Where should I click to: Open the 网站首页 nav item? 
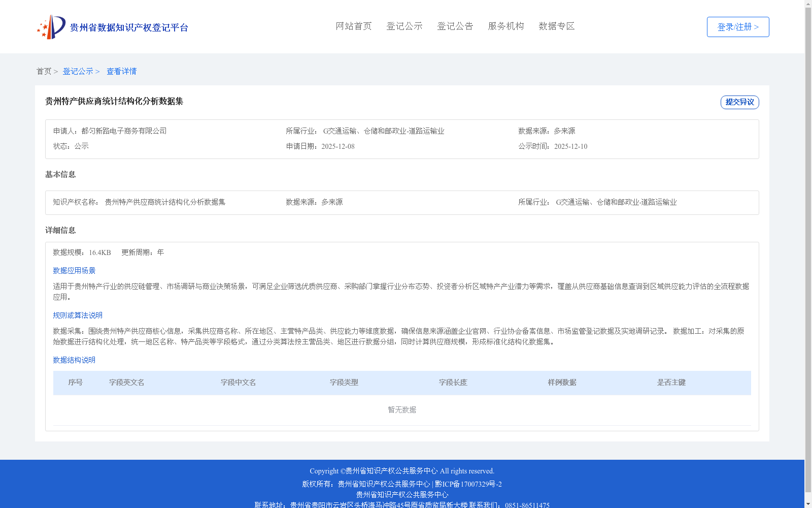coord(354,26)
